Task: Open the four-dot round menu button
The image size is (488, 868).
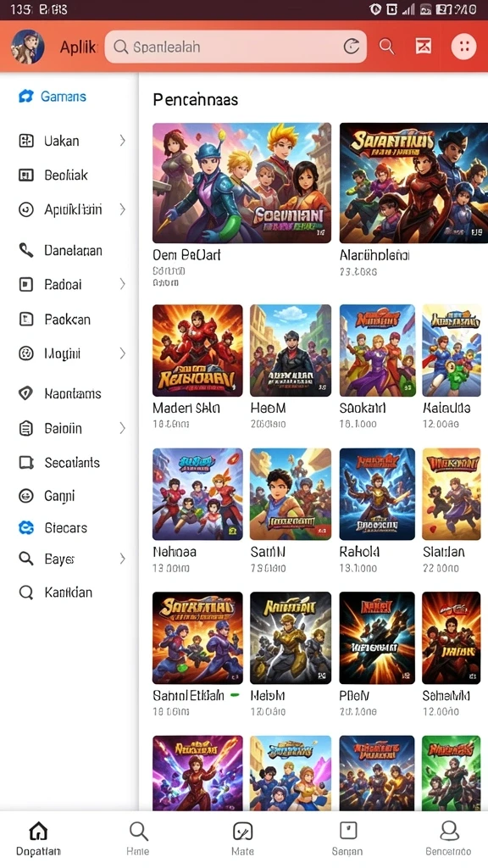Action: coord(463,47)
